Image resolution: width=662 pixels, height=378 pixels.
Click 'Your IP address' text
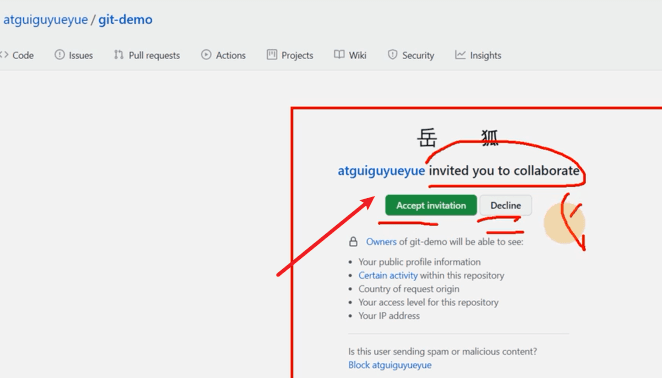[x=389, y=316]
